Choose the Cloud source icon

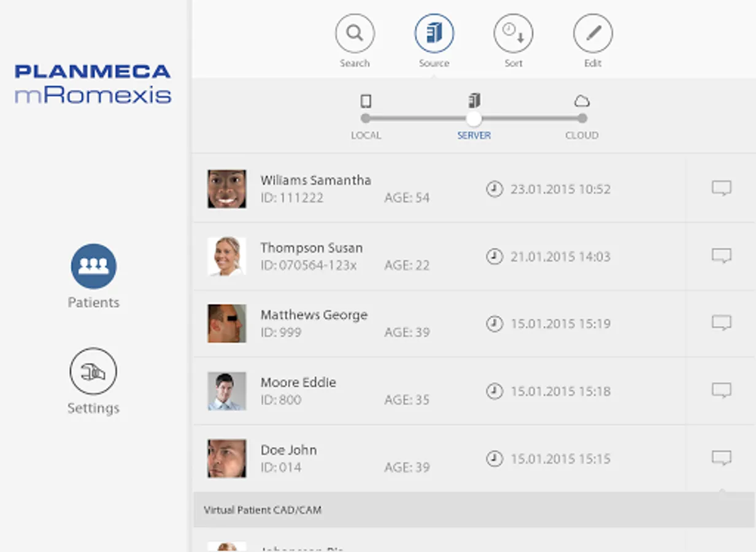pos(582,101)
